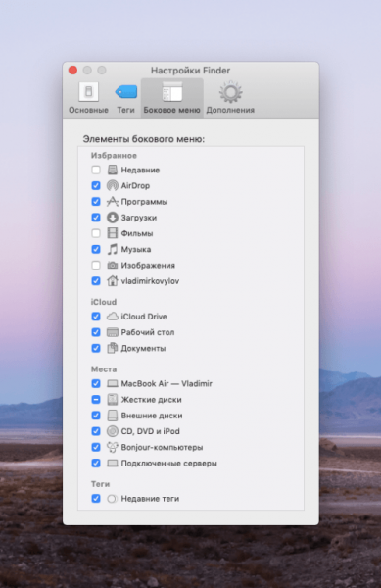Screen dimensions: 381x588
Task: Click the Документы label
Action: (143, 348)
